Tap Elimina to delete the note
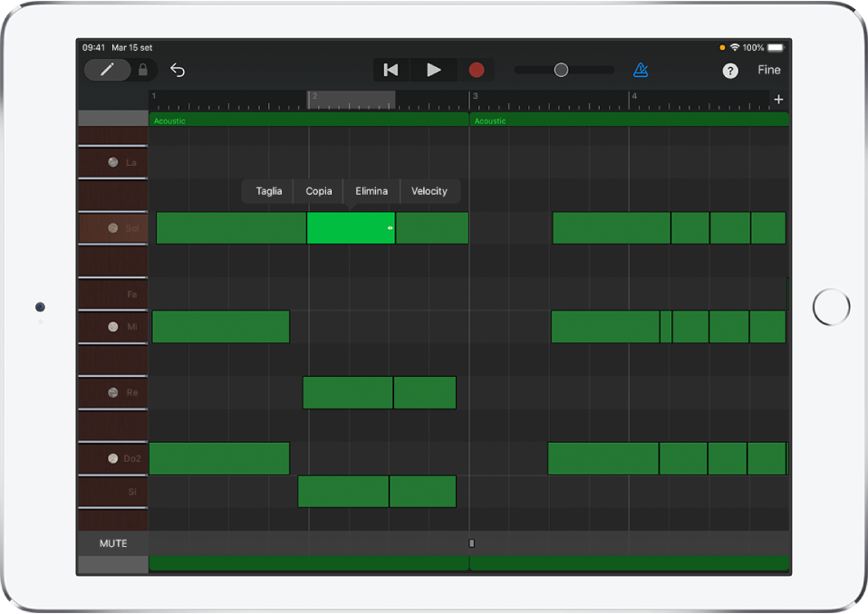This screenshot has height=614, width=868. [x=371, y=191]
